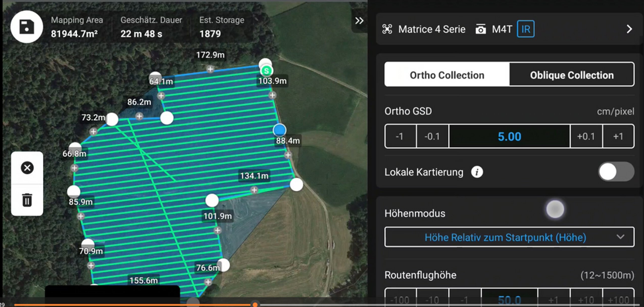Viewport: 644px width, 307px height.
Task: Expand aircraft settings with right chevron
Action: [629, 29]
